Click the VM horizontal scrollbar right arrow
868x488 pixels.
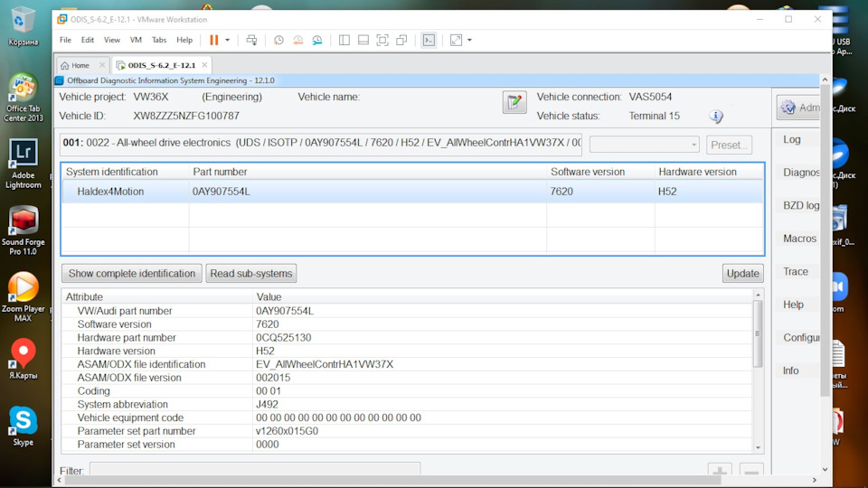815,480
